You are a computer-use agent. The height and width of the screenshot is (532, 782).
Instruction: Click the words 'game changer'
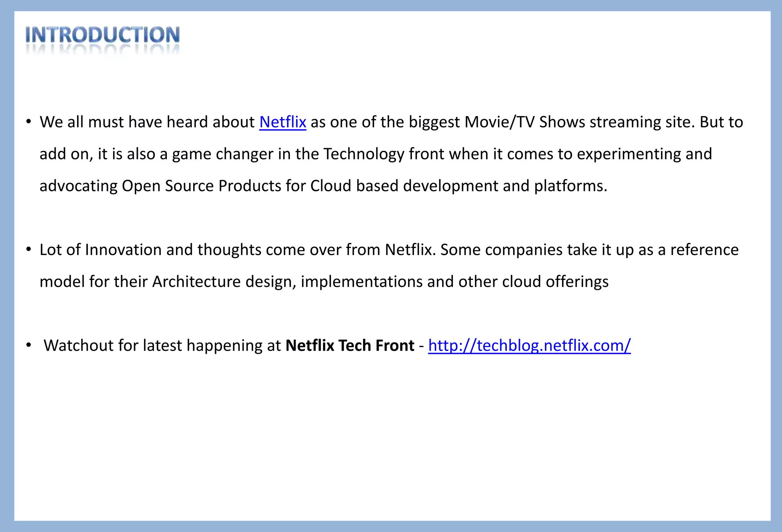point(223,154)
